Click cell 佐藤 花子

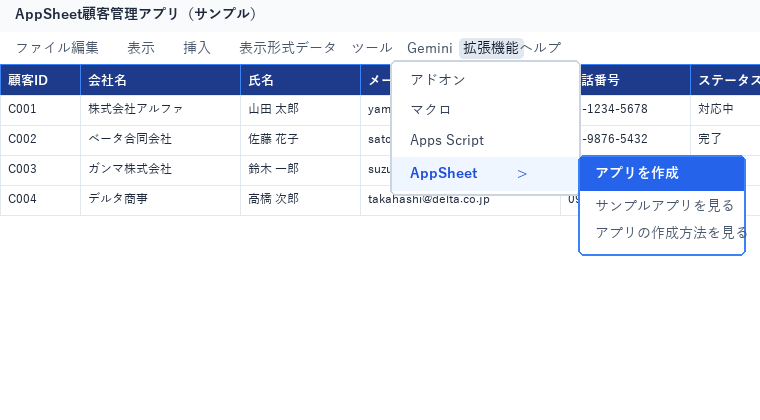(x=301, y=140)
